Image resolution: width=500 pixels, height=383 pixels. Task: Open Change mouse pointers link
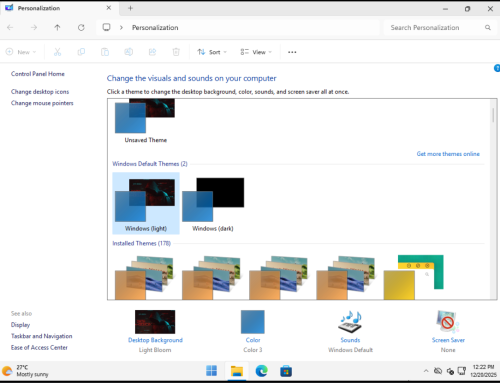(42, 103)
